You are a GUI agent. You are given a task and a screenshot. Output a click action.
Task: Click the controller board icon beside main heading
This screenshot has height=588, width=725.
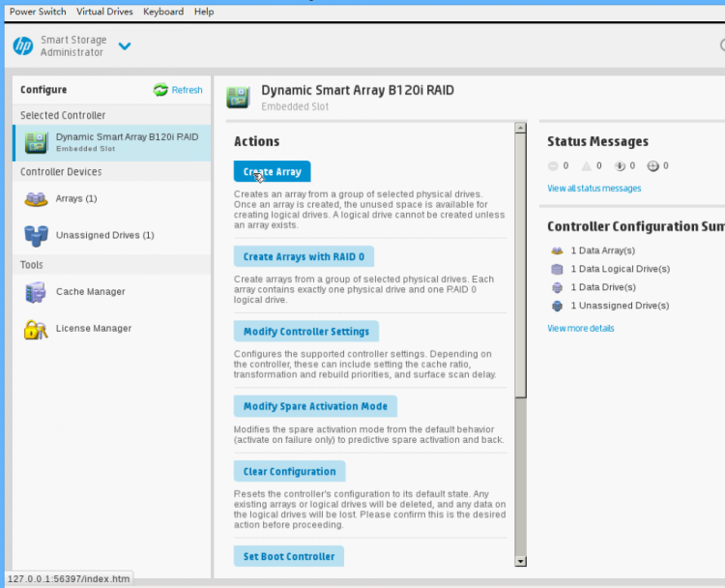tap(238, 97)
